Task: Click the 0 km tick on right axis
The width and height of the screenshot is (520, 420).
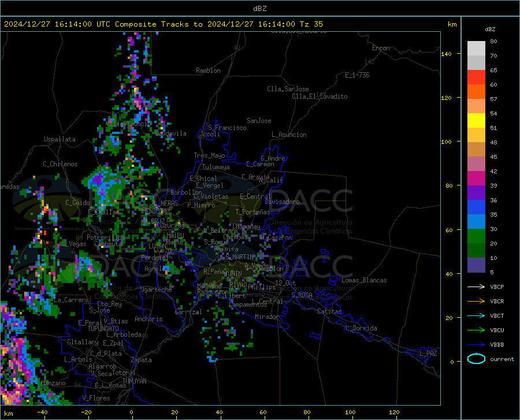Action: (x=452, y=362)
